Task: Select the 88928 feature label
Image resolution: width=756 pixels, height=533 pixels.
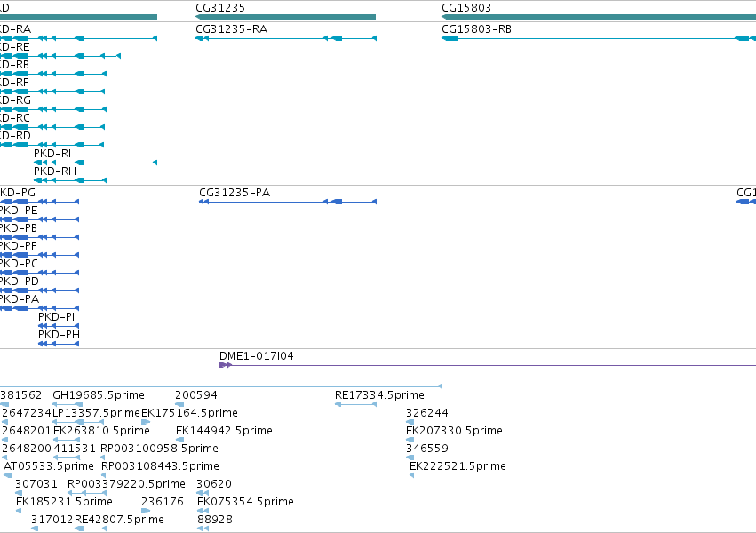Action: coord(215,520)
